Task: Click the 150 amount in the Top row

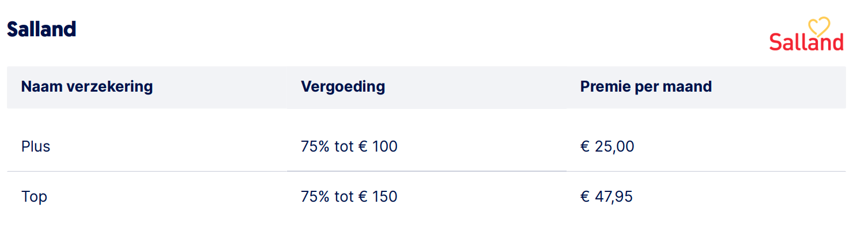Action: [x=385, y=197]
